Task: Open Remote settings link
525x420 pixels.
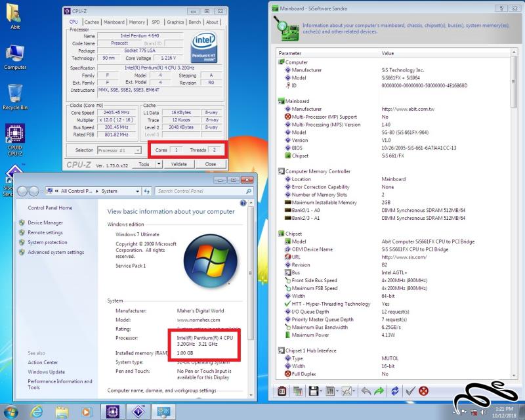Action: point(45,232)
